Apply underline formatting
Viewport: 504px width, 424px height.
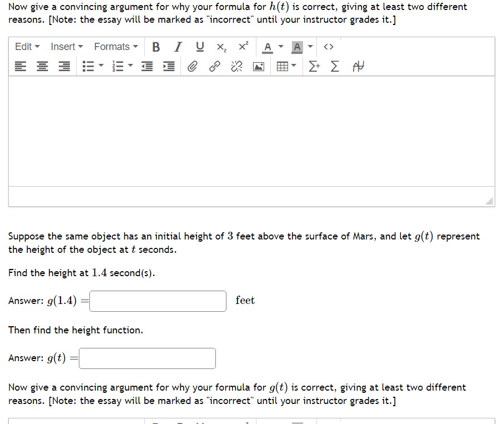pos(200,47)
